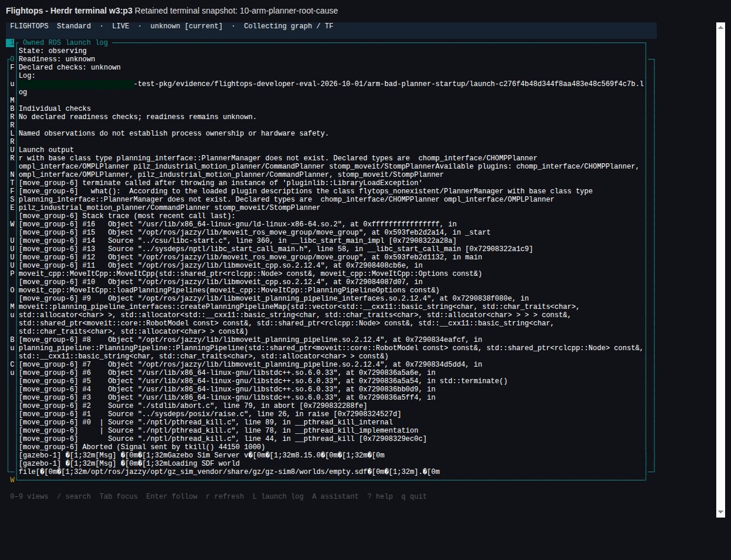
Task: Click the 'Individual checks' heading
Action: (55, 108)
